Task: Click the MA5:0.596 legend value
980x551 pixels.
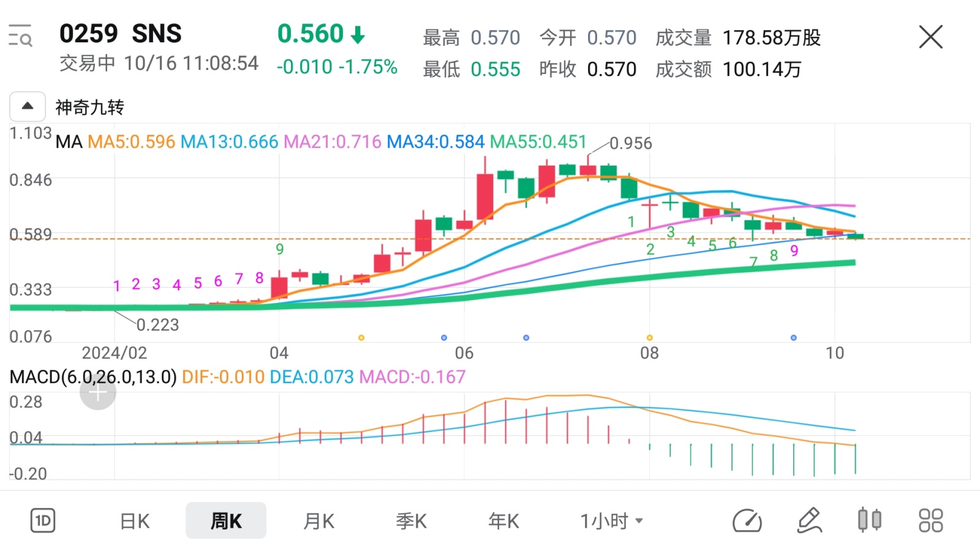Action: [131, 142]
